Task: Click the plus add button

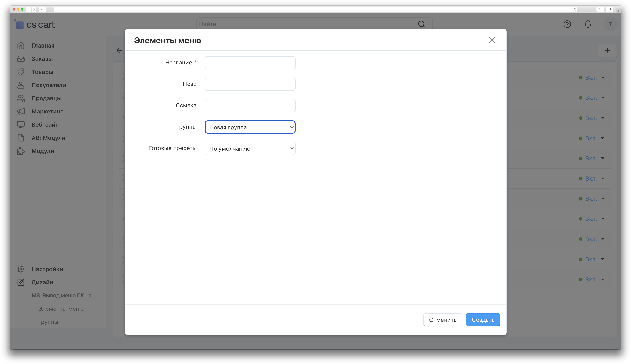Action: pyautogui.click(x=608, y=50)
